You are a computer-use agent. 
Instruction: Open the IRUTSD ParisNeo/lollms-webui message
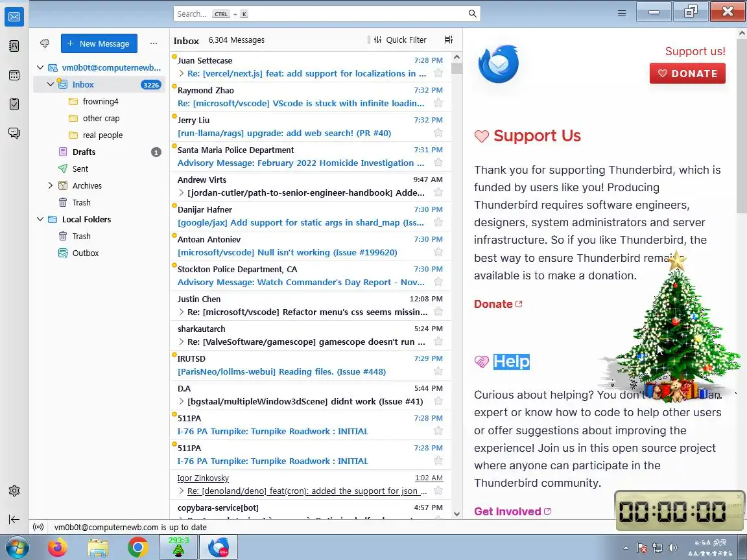(310, 366)
